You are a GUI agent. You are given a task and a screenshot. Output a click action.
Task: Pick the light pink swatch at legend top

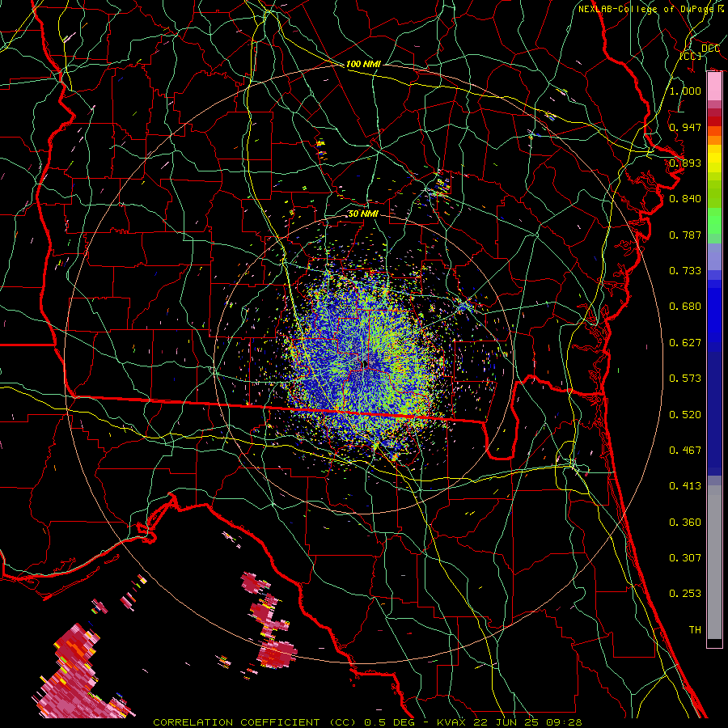coord(714,87)
